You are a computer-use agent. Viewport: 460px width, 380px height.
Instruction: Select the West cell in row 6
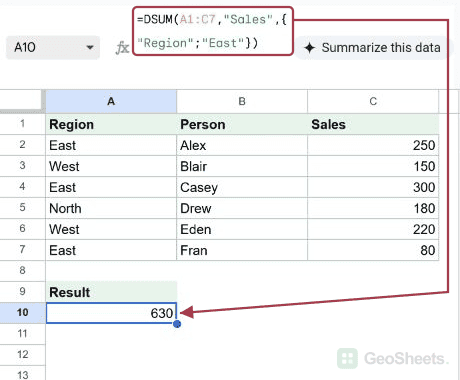coord(111,229)
